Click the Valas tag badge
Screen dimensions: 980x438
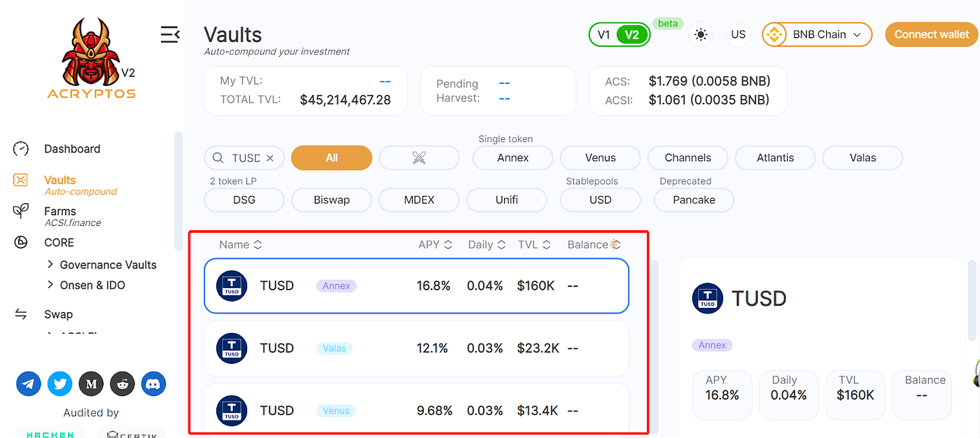[335, 348]
